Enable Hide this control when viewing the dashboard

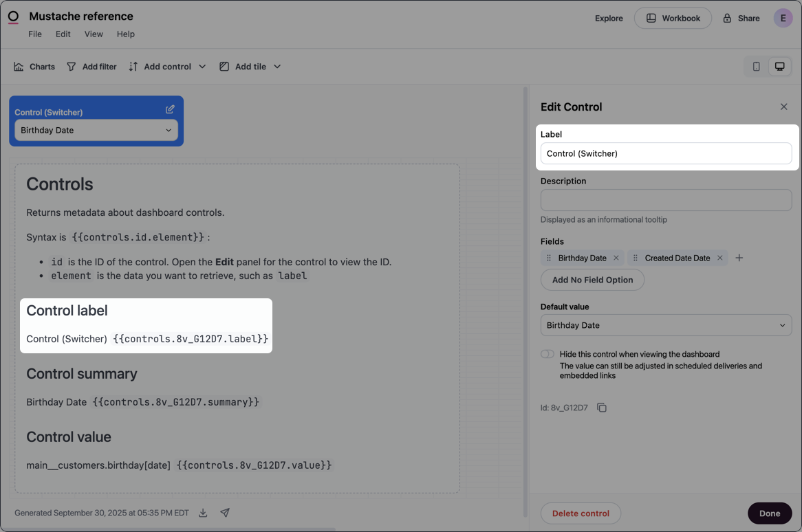point(547,353)
